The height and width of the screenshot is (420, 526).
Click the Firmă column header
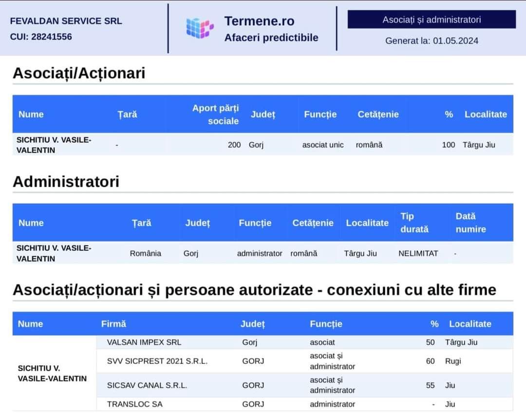point(113,324)
